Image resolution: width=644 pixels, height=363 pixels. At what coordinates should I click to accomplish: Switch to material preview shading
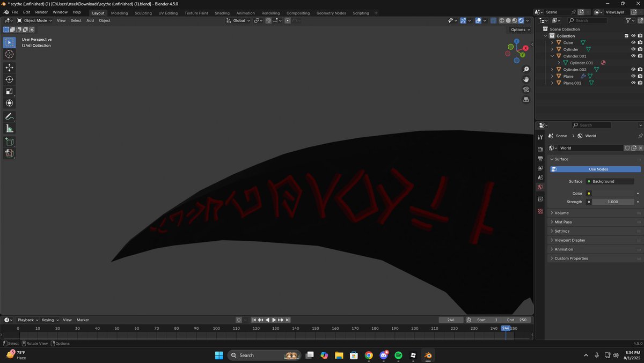pos(515,20)
